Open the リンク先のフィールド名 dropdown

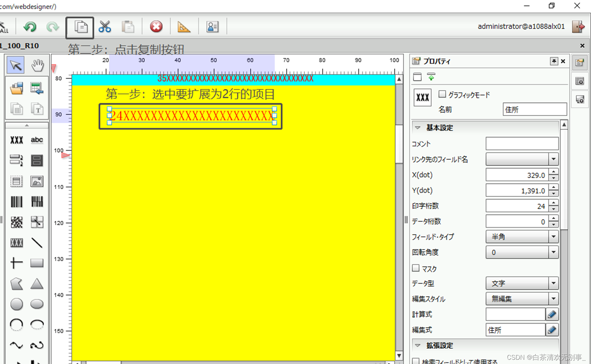pos(553,159)
